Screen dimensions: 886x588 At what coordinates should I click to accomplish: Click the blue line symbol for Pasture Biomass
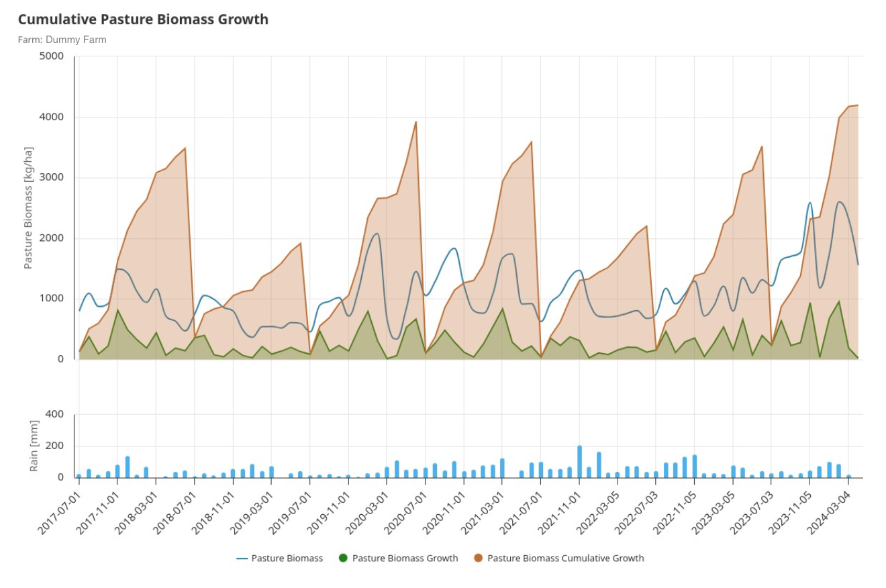pos(242,558)
